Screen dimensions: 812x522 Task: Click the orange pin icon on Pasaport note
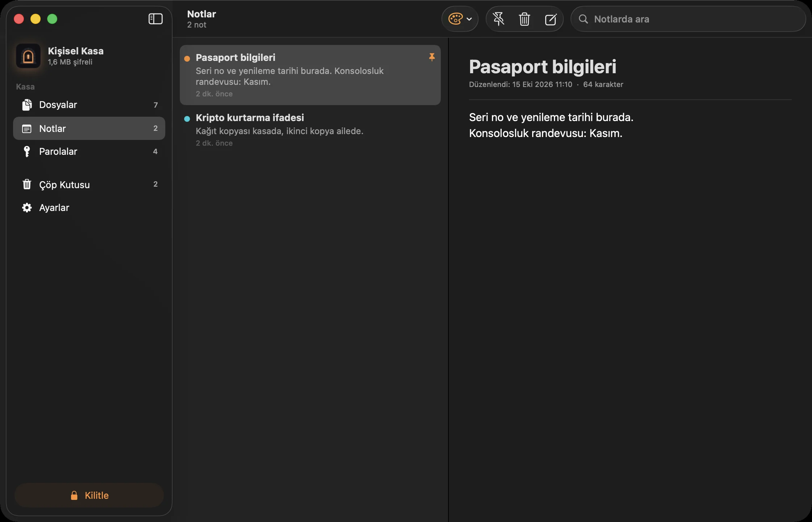432,57
